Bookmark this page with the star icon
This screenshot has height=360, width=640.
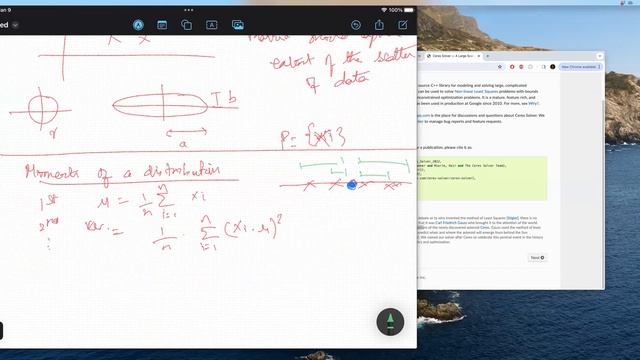click(x=500, y=67)
